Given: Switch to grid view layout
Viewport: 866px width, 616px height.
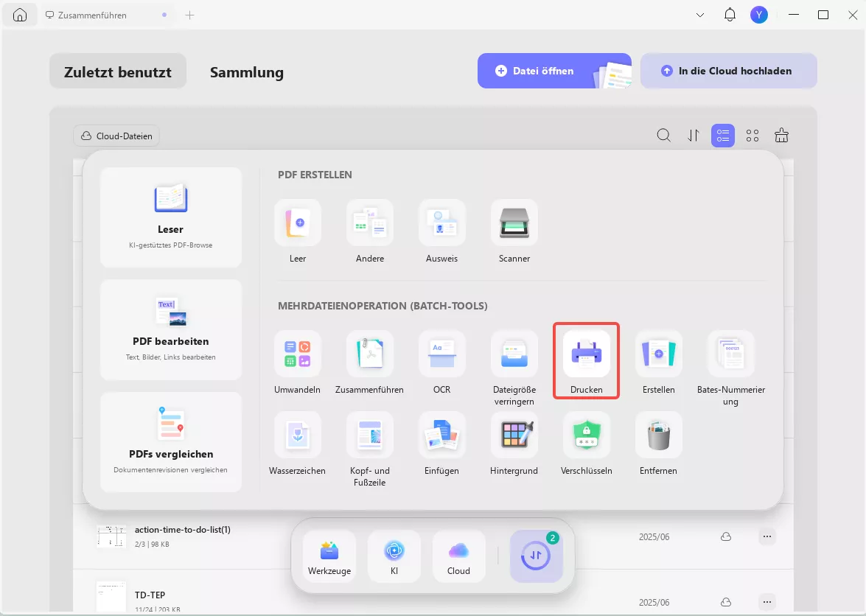Looking at the screenshot, I should tap(752, 136).
